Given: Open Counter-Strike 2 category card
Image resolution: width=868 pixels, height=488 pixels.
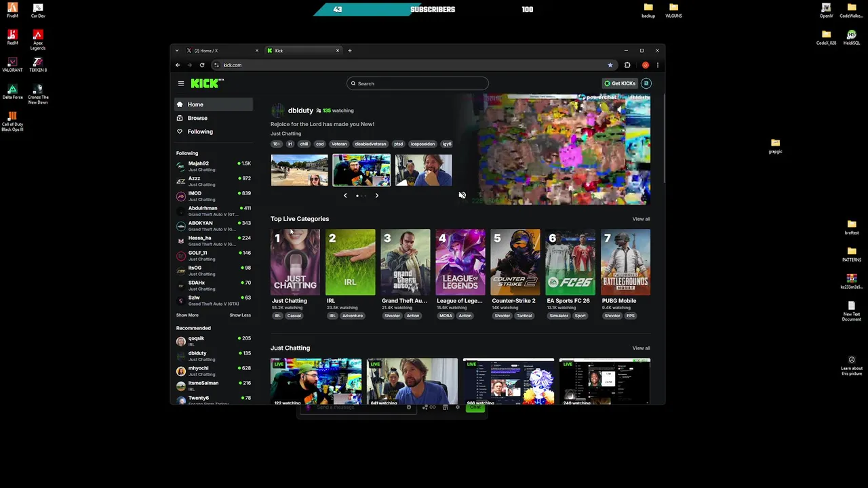Looking at the screenshot, I should (x=515, y=263).
